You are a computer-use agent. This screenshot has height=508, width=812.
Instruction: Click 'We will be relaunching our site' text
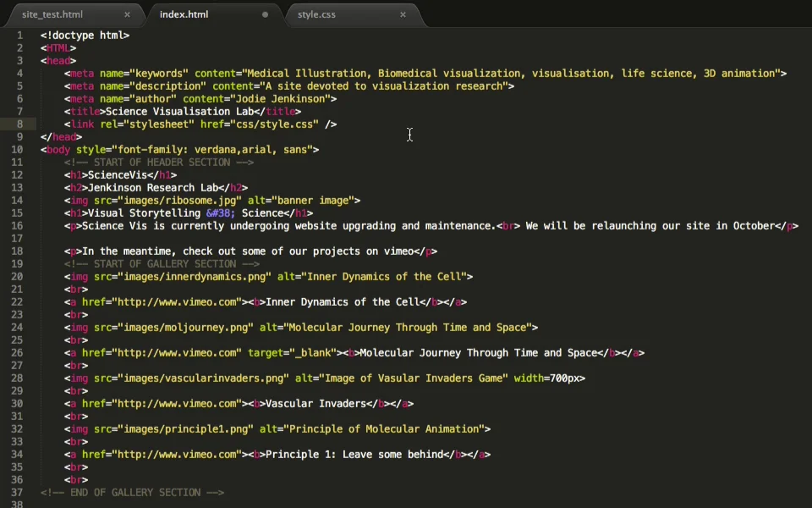(617, 226)
